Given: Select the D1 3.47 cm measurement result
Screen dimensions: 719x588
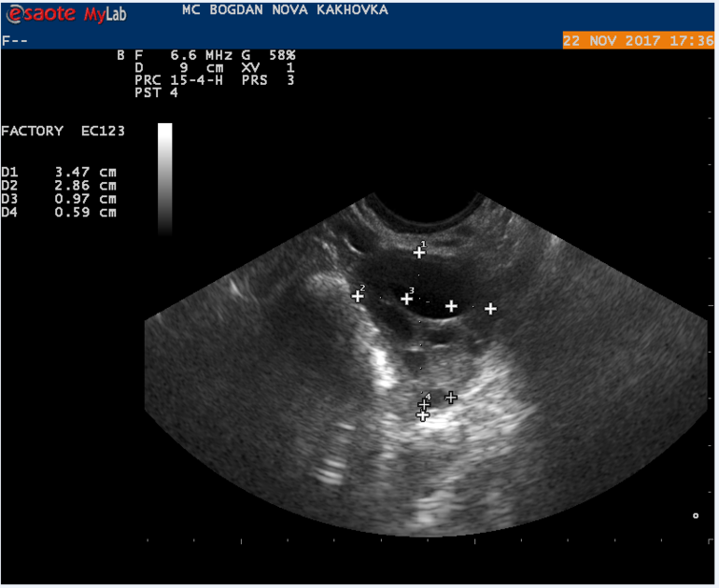Looking at the screenshot, I should pos(59,173).
